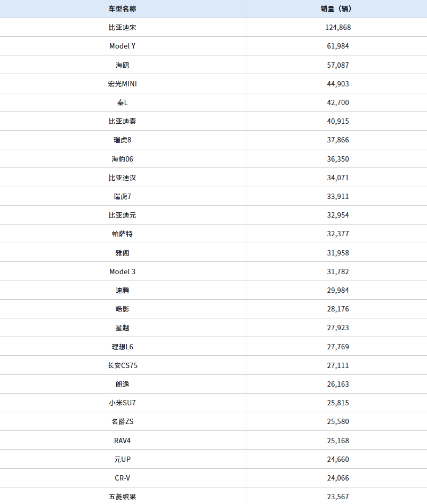Viewport: 427px width, 504px height.
Task: Click the 瑞虎8 model name
Action: 123,140
